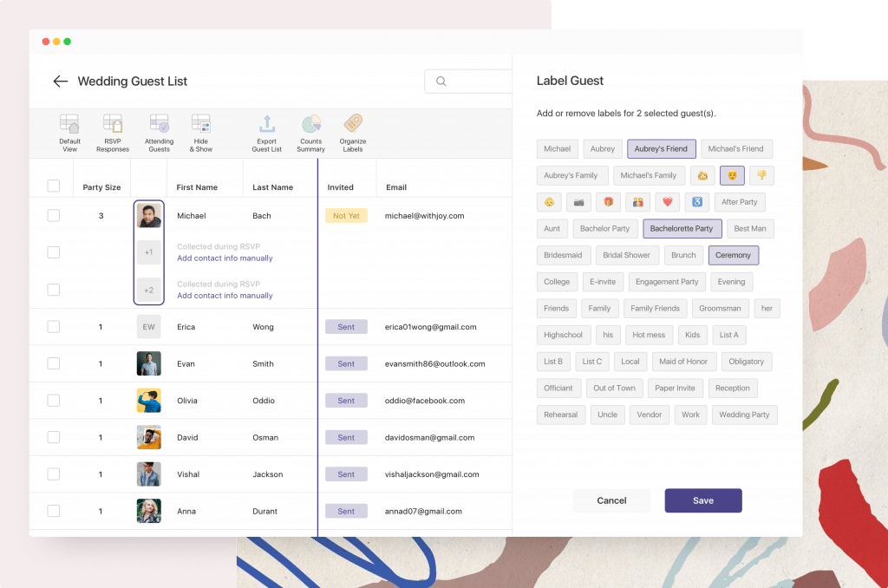Show Attending Guests view
Screen dimensions: 888x588
click(159, 125)
